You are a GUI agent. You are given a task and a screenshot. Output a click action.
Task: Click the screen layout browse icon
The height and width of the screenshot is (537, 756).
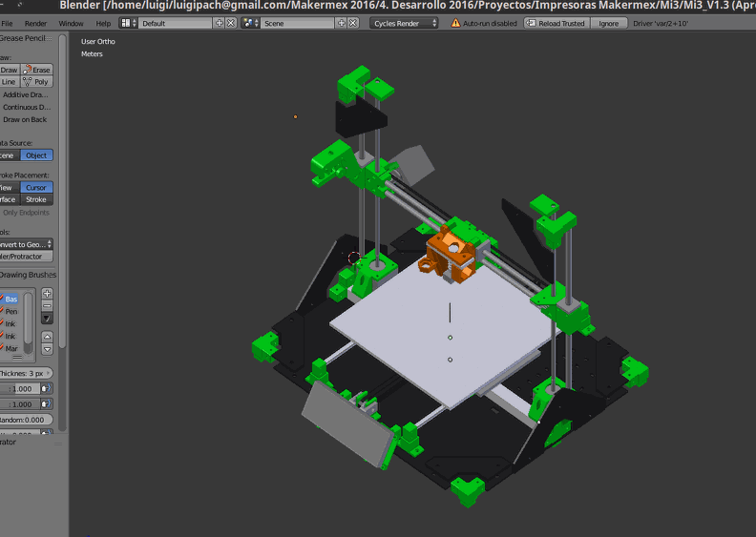[129, 23]
